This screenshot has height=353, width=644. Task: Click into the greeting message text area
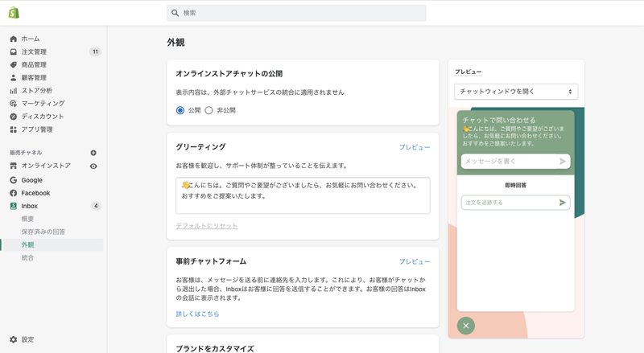[x=303, y=195]
